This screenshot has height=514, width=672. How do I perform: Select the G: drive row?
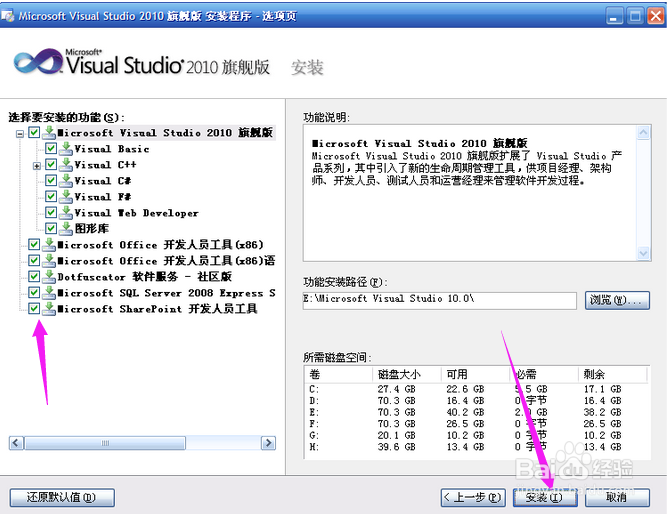click(x=477, y=436)
